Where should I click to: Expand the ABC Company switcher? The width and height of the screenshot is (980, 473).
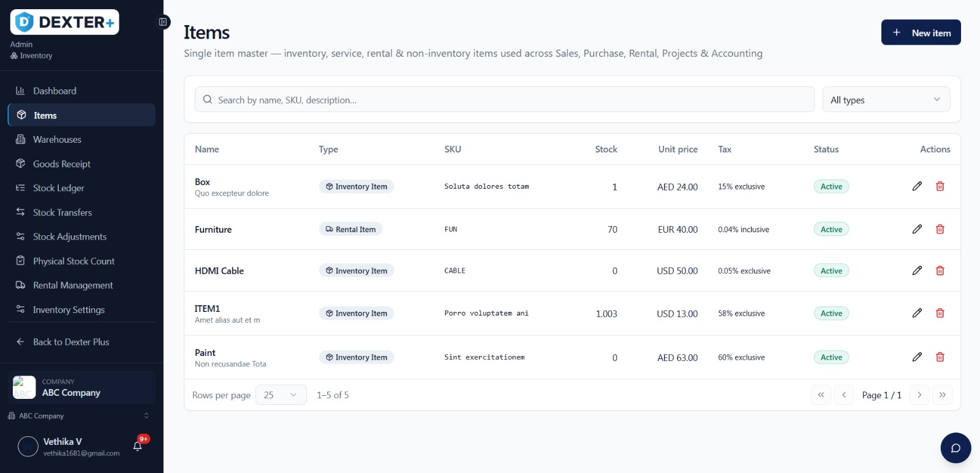click(x=78, y=416)
